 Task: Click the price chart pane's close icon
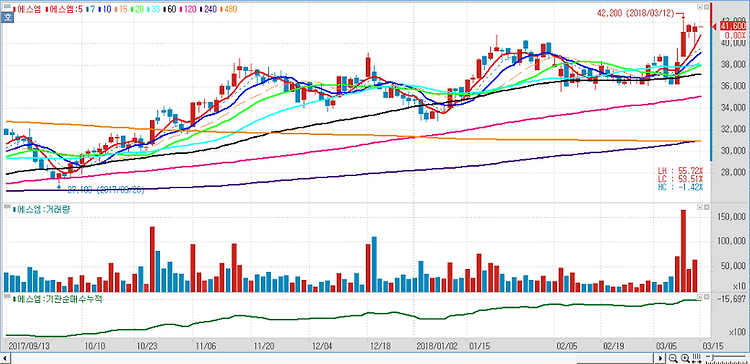pyautogui.click(x=706, y=7)
